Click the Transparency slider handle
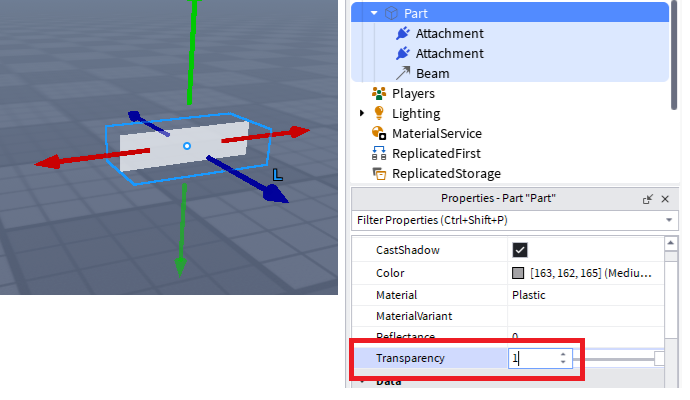 (660, 358)
